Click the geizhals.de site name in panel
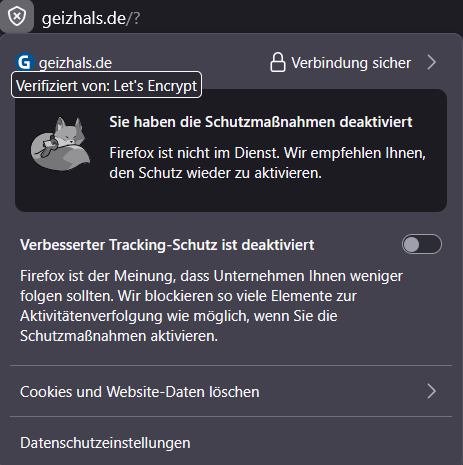The height and width of the screenshot is (465, 463). pyautogui.click(x=75, y=63)
